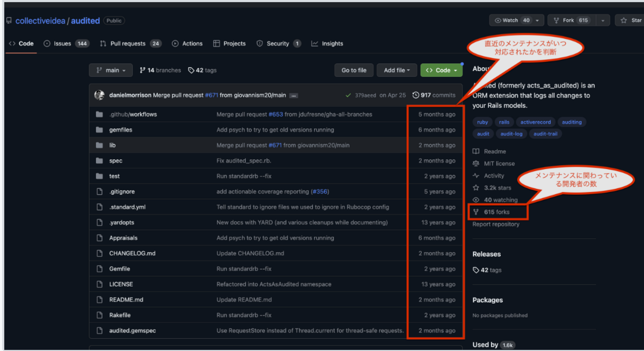
Task: Open the gemfiles folder
Action: click(121, 130)
